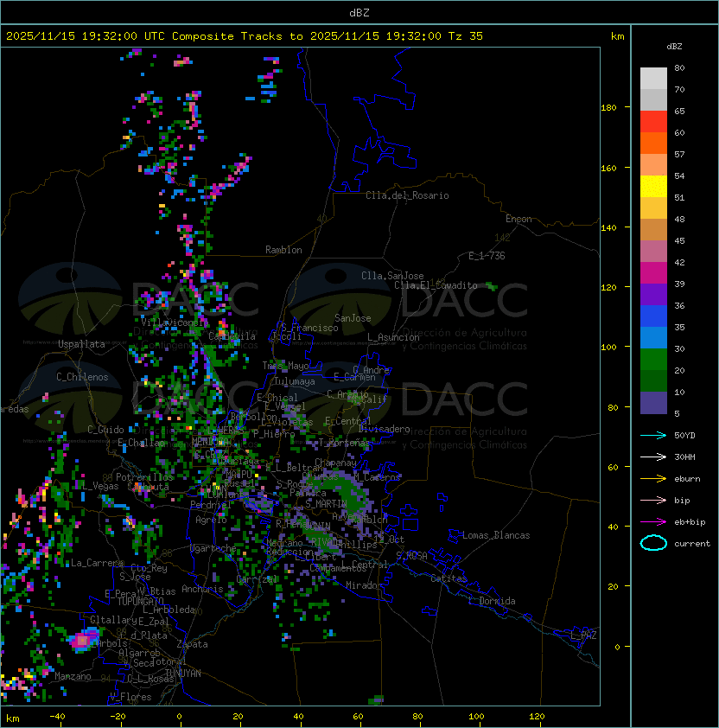Pick the purple swatch between 39 and 36
Screen dimensions: 719x728
pyautogui.click(x=653, y=295)
